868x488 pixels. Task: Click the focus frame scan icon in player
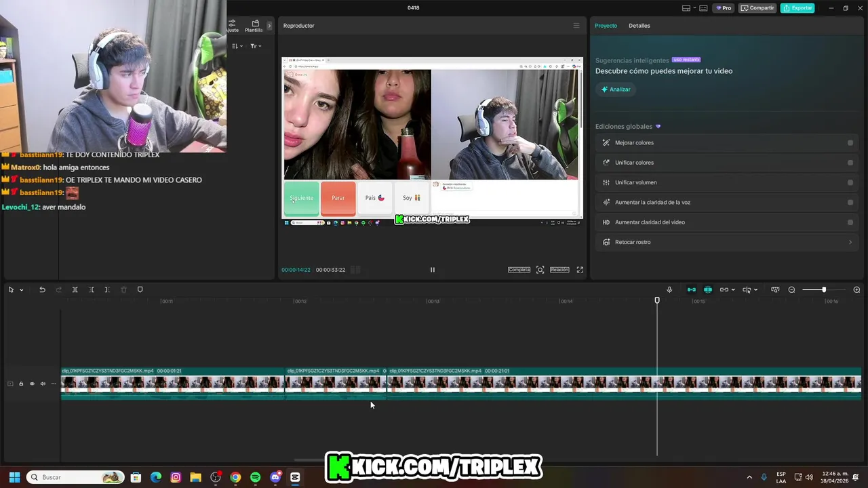(540, 270)
